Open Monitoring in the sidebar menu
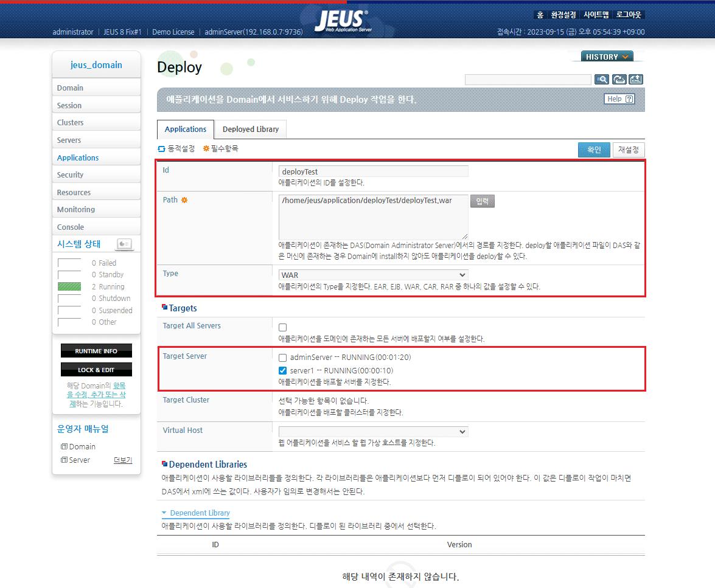715x588 pixels. (x=96, y=210)
